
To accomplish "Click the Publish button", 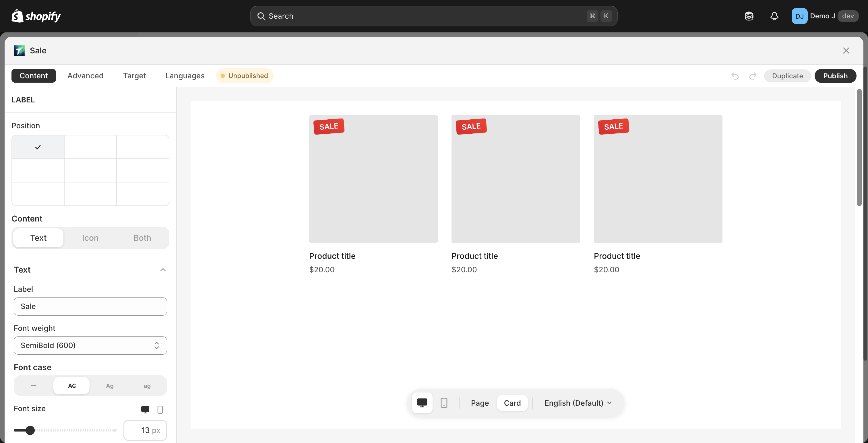I will tap(835, 76).
